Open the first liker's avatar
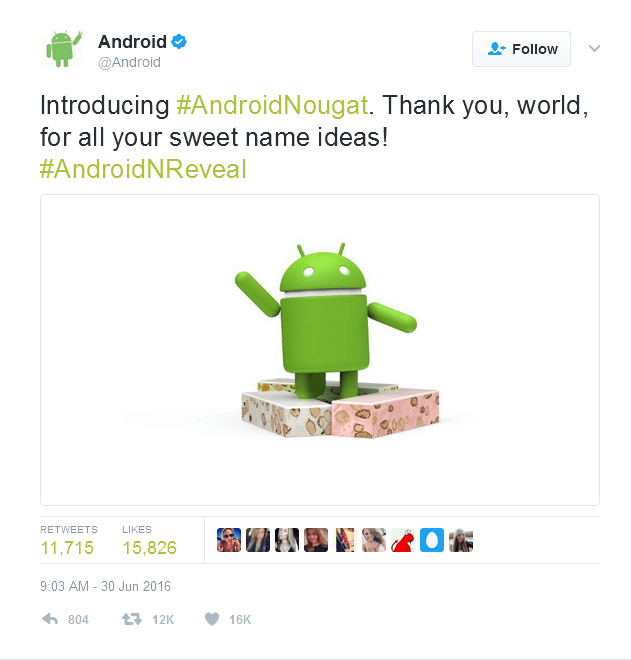The image size is (631, 660). [x=229, y=540]
